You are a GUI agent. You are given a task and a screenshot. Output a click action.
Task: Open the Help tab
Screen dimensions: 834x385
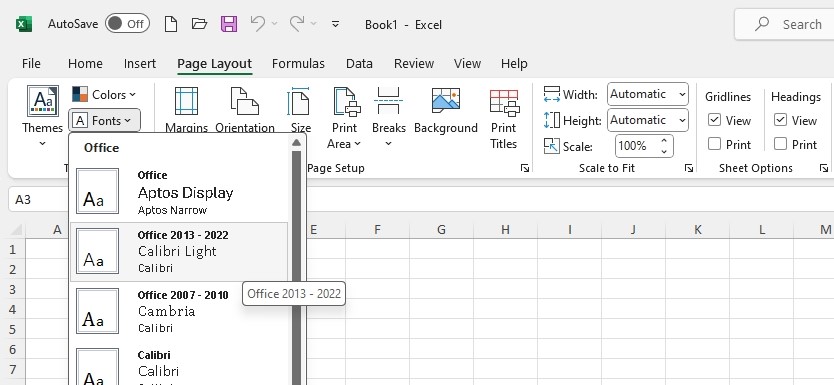pyautogui.click(x=514, y=63)
